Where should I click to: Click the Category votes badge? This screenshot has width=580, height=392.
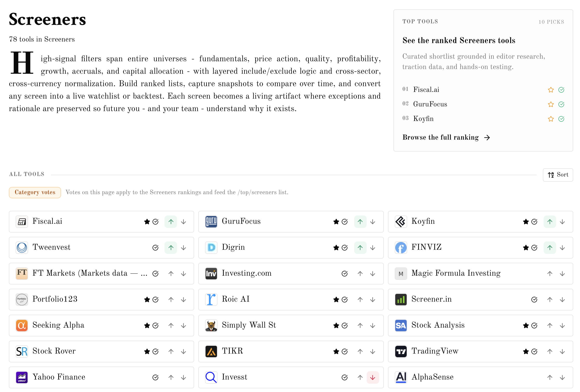click(x=35, y=192)
